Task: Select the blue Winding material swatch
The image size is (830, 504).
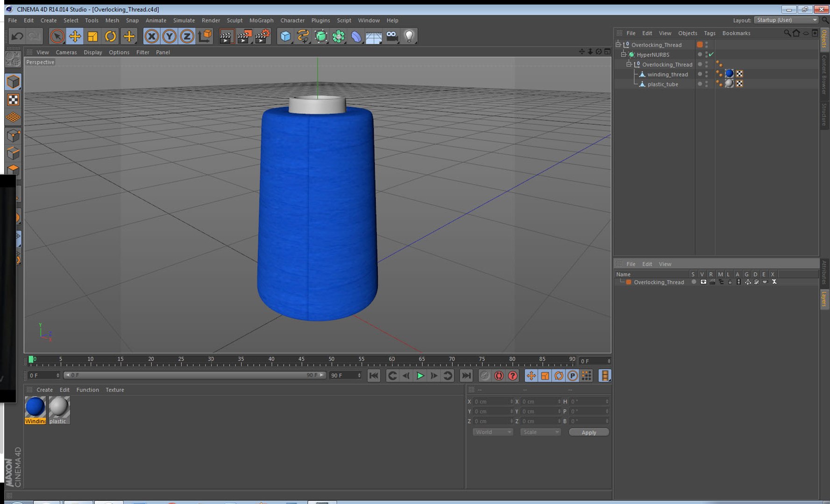Action: 35,410
